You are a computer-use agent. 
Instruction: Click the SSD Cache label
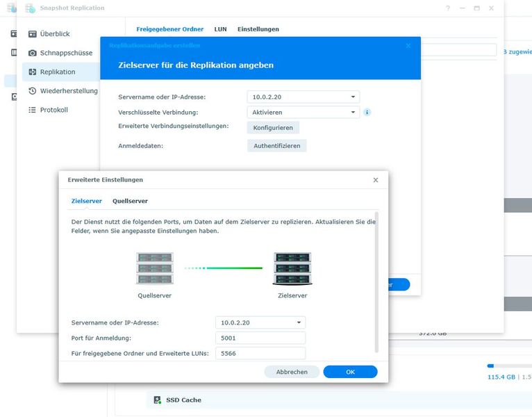click(183, 400)
